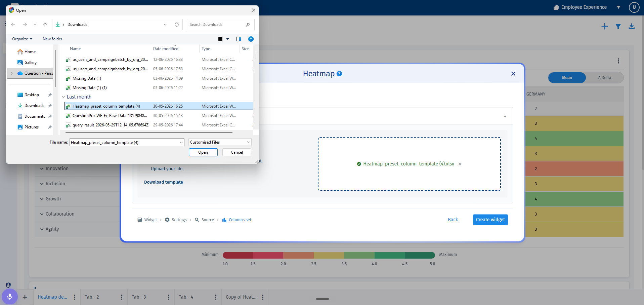
Task: Open the Employee Experience product dropdown
Action: [x=618, y=7]
